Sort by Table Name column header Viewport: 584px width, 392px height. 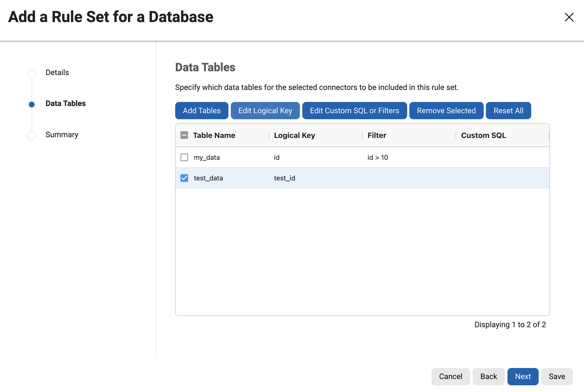point(214,135)
